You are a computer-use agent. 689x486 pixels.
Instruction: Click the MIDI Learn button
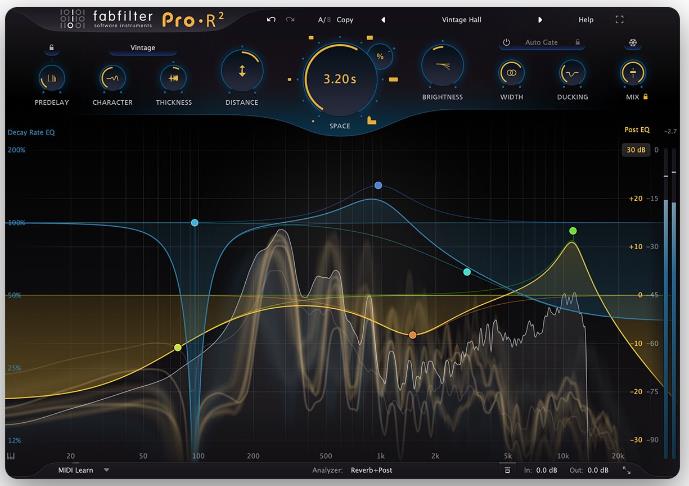(x=76, y=470)
